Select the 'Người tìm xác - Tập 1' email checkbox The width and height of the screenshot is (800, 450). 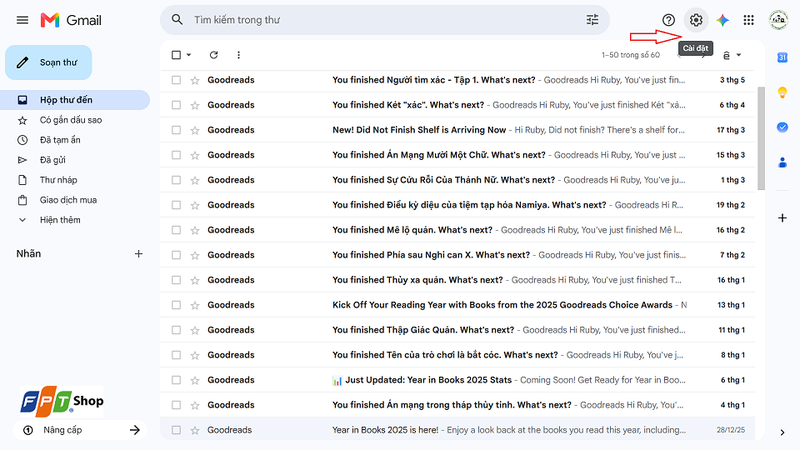tap(176, 80)
